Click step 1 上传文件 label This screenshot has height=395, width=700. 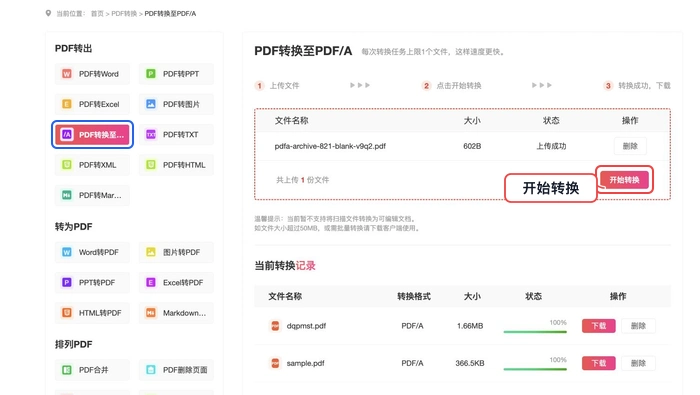click(284, 86)
